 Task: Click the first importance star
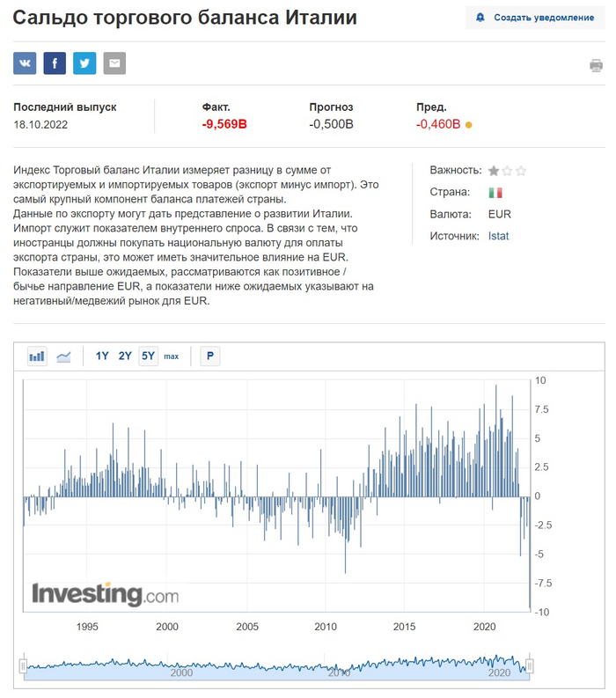(494, 171)
